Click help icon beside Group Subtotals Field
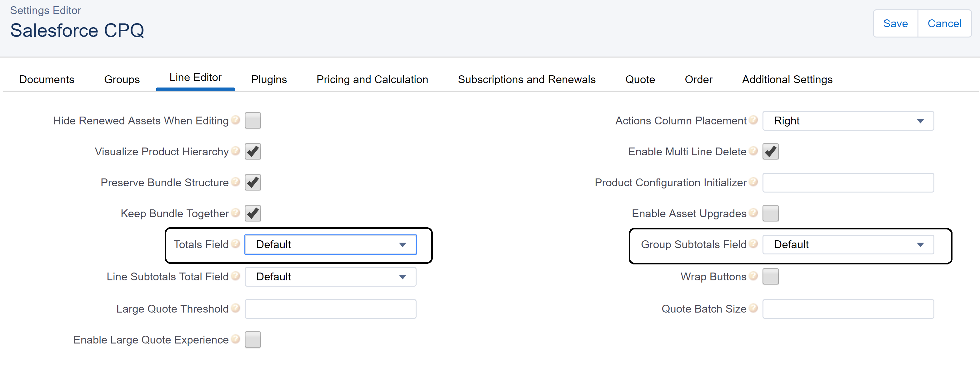 point(753,243)
